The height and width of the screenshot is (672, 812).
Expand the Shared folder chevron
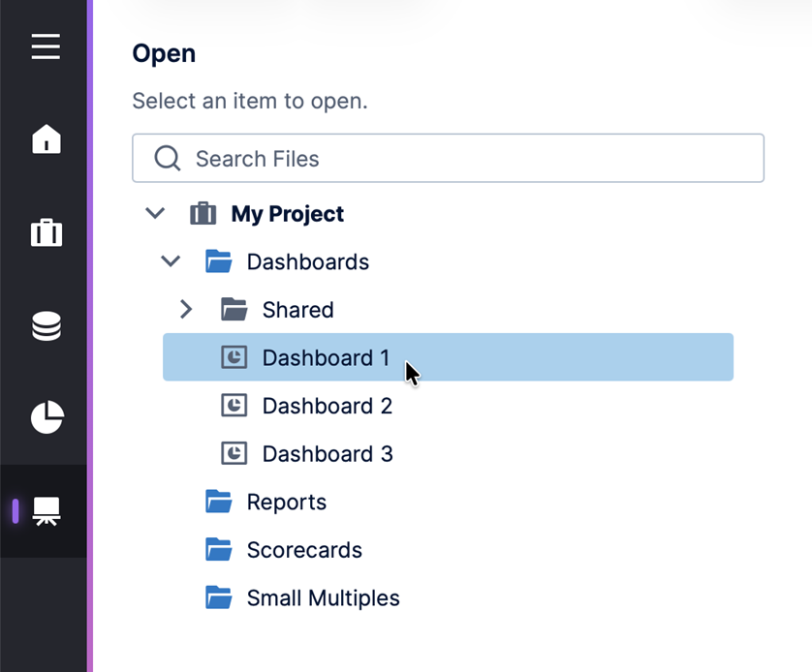pos(186,310)
